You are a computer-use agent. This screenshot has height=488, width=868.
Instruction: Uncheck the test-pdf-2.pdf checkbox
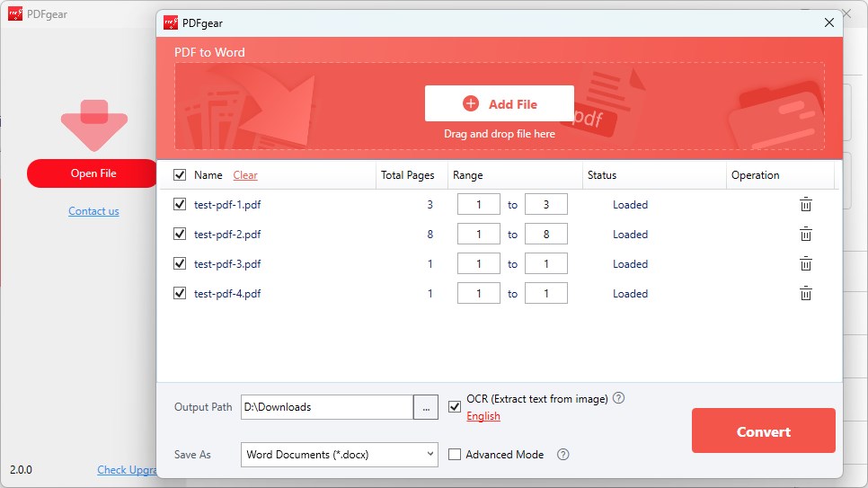(x=180, y=234)
